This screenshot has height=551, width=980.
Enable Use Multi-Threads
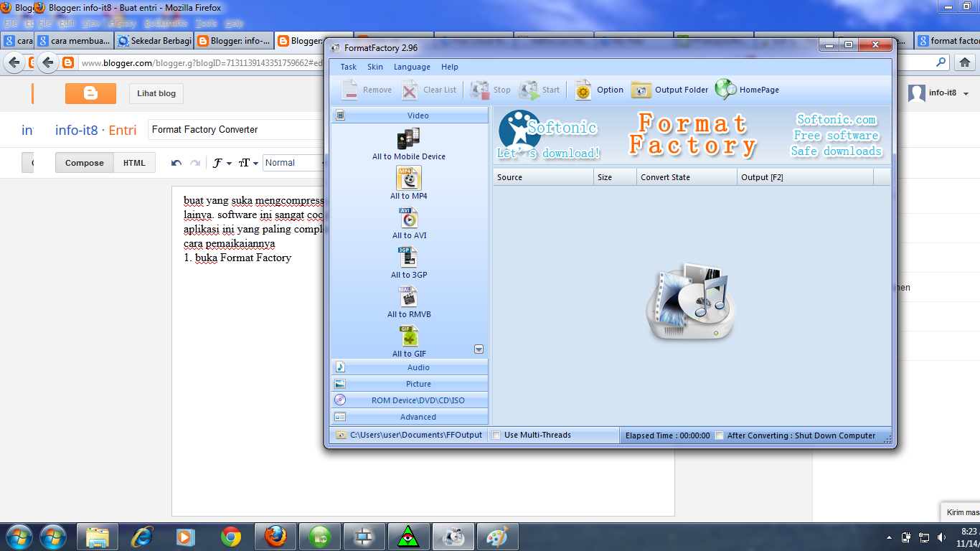(496, 435)
